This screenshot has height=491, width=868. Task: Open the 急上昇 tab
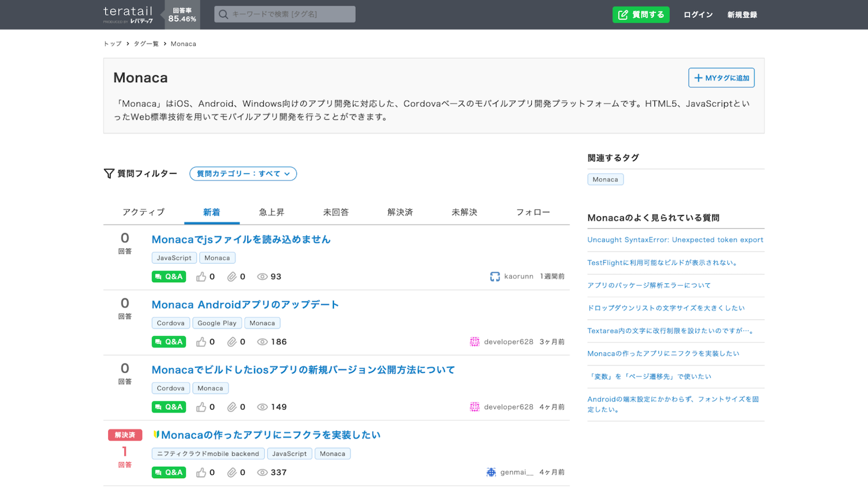(x=271, y=212)
